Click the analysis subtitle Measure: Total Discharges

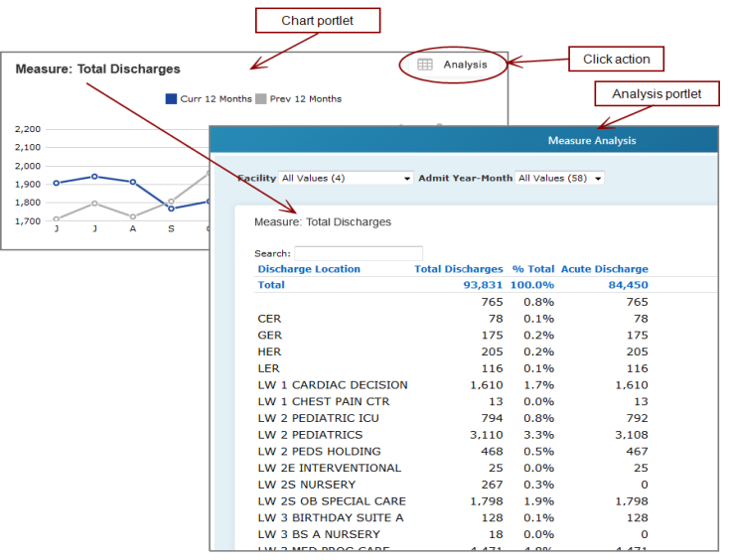coord(323,222)
